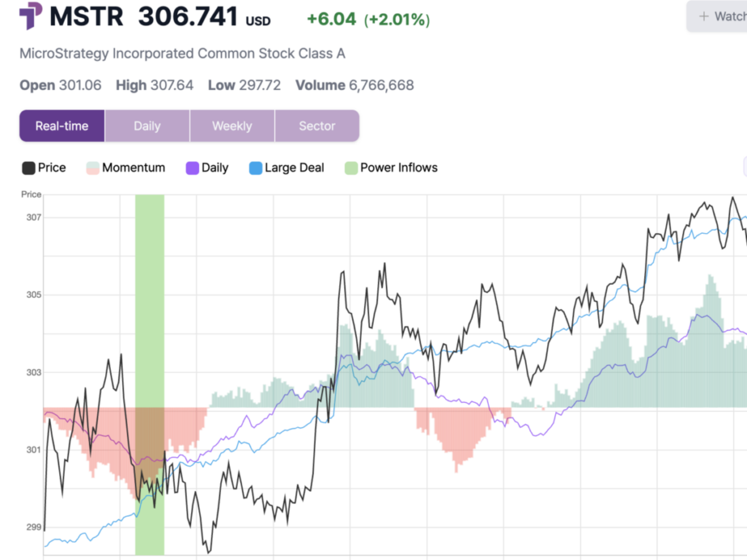Screen dimensions: 747x560
Task: Open the Weekly tab
Action: tap(232, 126)
